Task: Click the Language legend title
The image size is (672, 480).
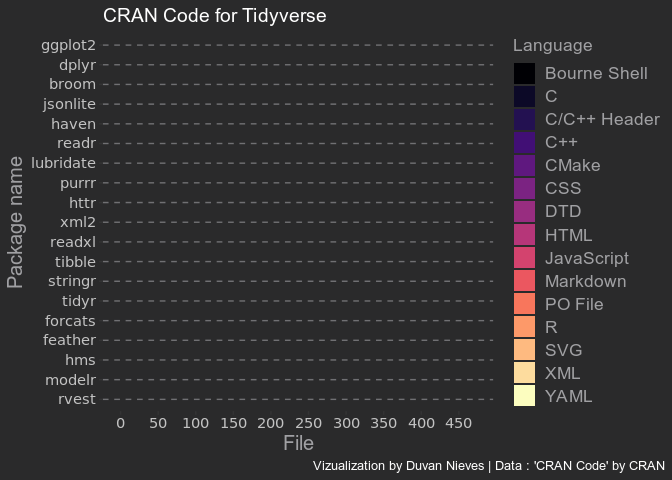Action: click(x=551, y=45)
